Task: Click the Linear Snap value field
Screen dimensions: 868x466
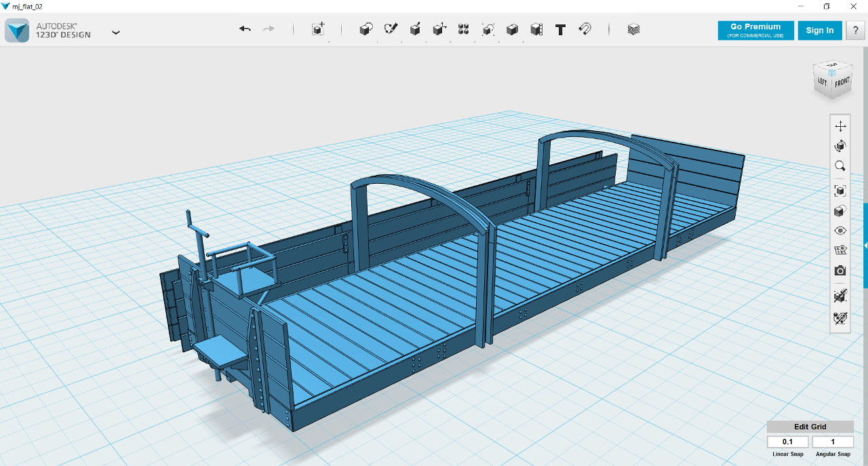Action: pyautogui.click(x=788, y=442)
